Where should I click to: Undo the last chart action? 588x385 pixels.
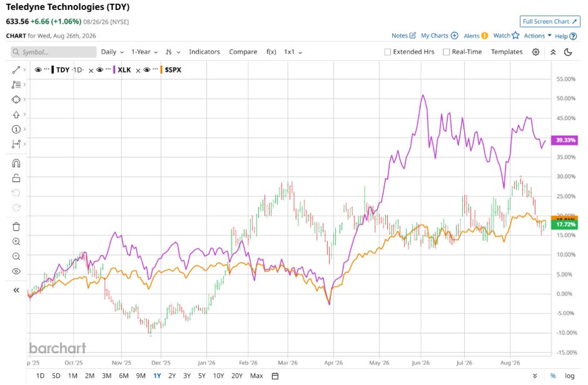(x=16, y=193)
